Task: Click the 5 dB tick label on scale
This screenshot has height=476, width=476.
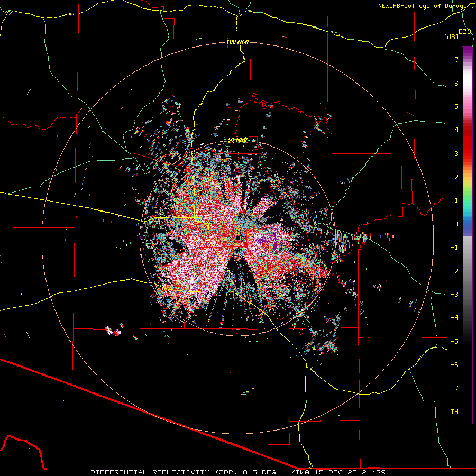Action: tap(456, 106)
